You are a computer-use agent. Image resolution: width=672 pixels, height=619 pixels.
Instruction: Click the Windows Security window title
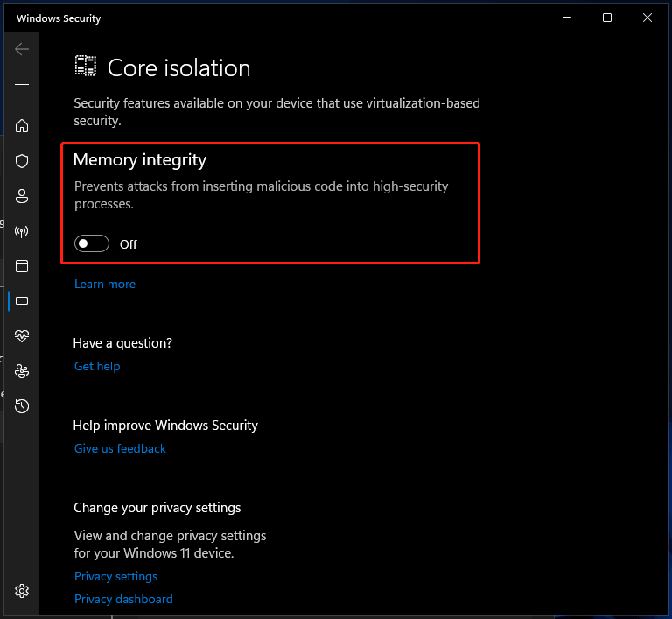(59, 18)
